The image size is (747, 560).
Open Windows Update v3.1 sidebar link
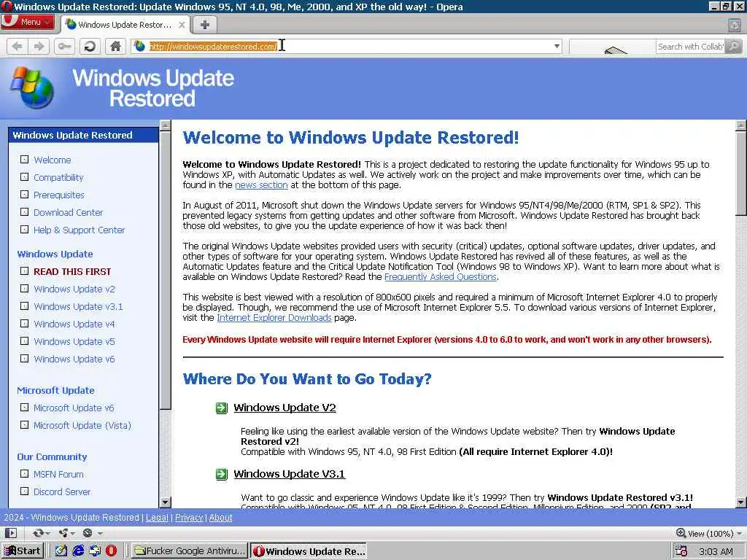(x=78, y=307)
